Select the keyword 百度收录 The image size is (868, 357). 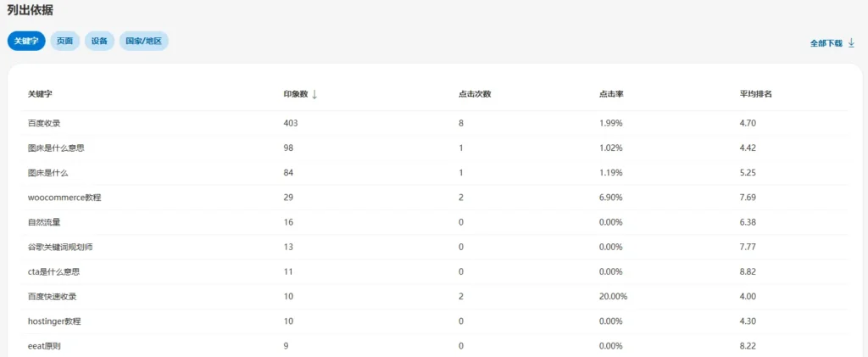pos(44,124)
